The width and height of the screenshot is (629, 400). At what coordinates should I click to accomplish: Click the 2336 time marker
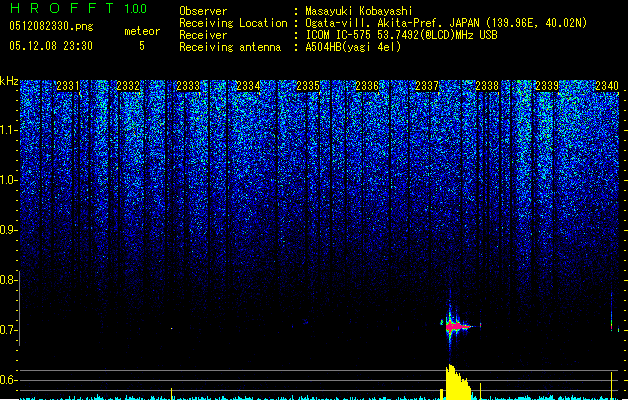pos(367,86)
